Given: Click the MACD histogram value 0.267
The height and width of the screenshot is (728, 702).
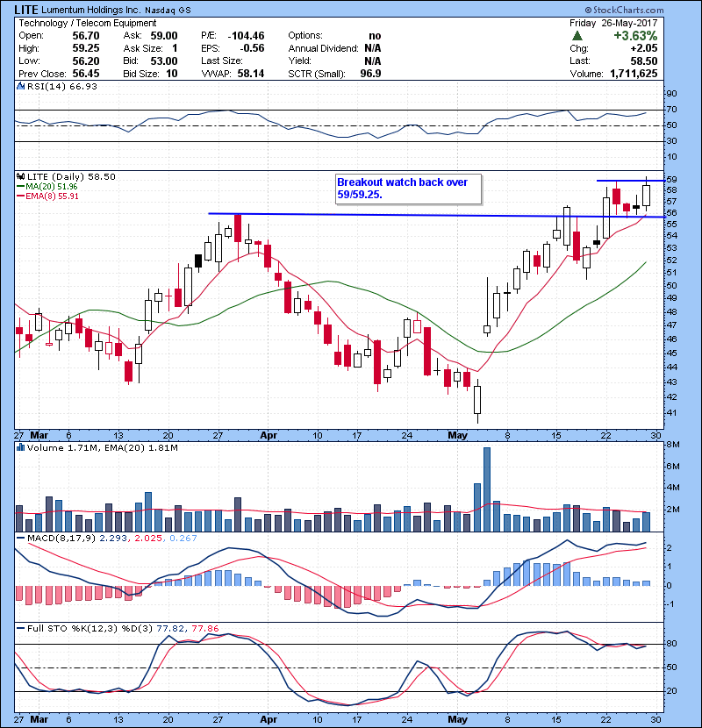Looking at the screenshot, I should [x=183, y=539].
